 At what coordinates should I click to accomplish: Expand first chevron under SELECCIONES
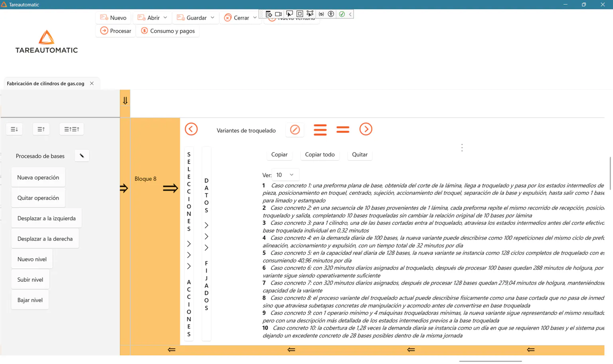tap(189, 244)
